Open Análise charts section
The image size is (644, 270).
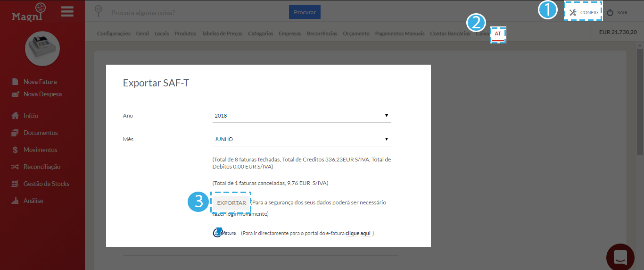pos(33,201)
